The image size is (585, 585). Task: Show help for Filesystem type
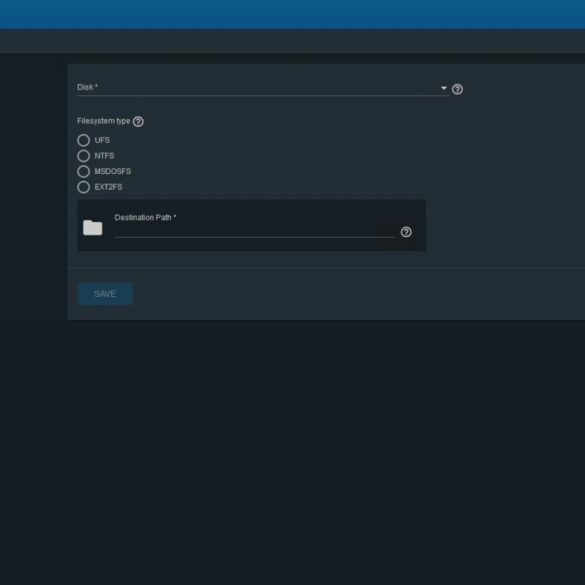tap(138, 122)
